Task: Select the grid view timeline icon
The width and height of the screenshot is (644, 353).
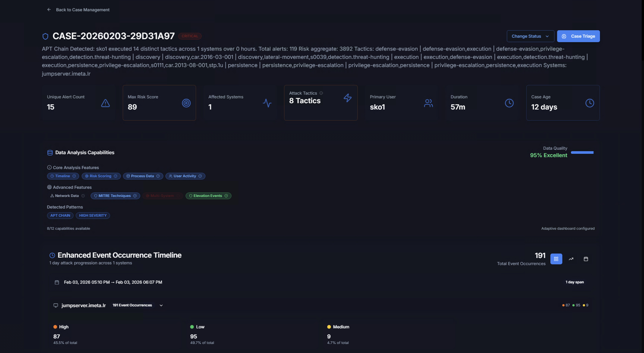Action: 556,259
